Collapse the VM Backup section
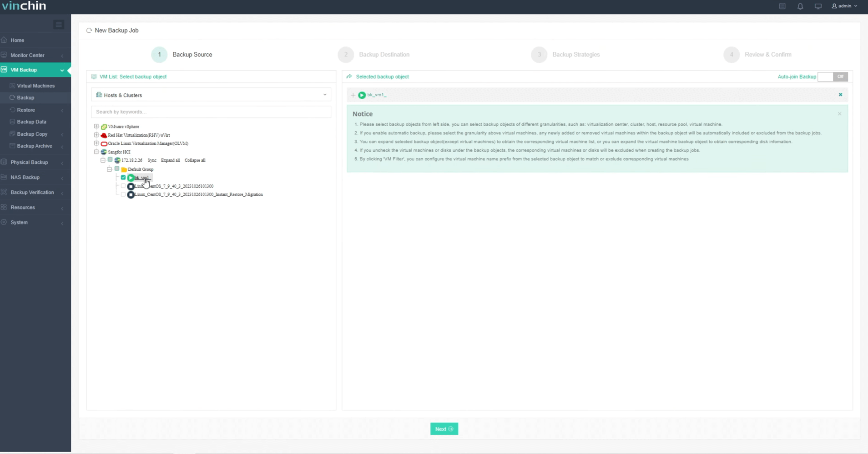Image resolution: width=868 pixels, height=454 pixels. pyautogui.click(x=35, y=70)
